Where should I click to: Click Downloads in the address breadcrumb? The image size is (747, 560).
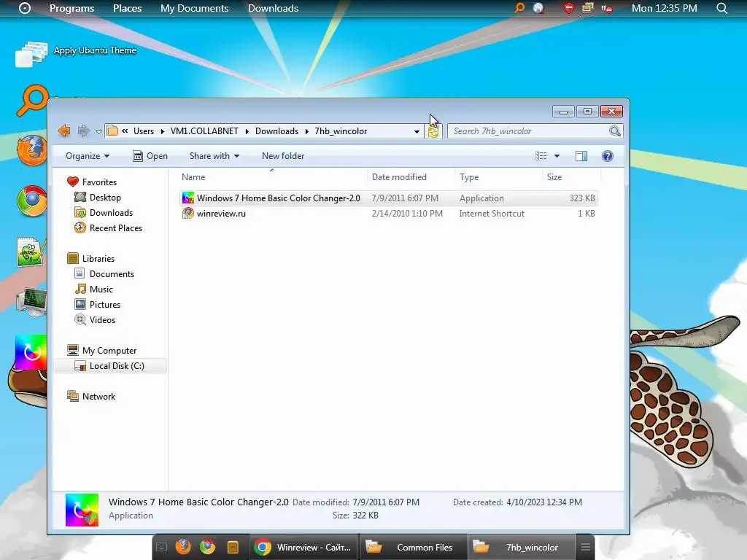[x=276, y=131]
